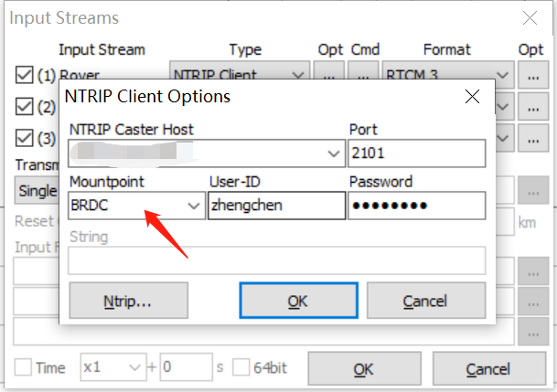Click the Ntrip... button
This screenshot has height=392, width=557.
[129, 301]
